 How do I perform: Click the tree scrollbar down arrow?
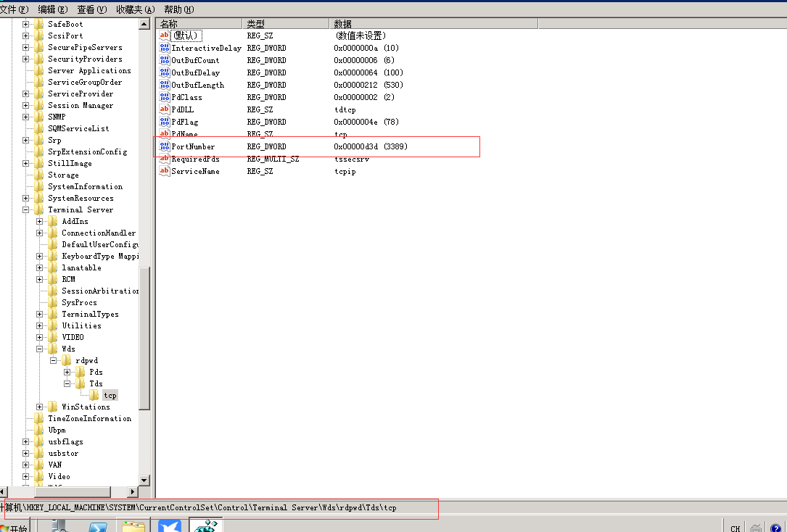coord(144,480)
